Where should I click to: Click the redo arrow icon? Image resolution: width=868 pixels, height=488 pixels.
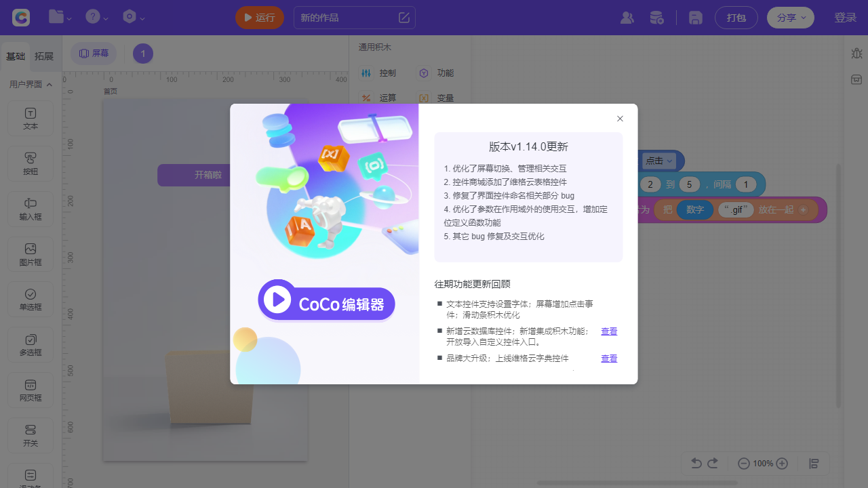[x=713, y=464]
